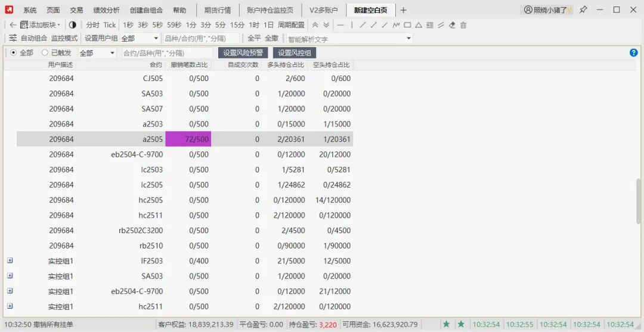Click the 全平 close-all button
This screenshot has height=332, width=644.
[254, 38]
